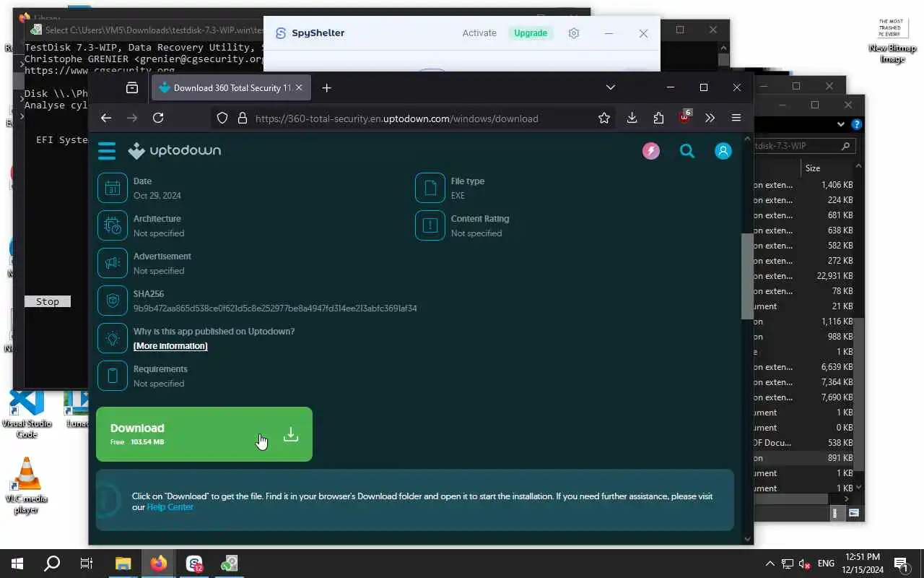Open SpyShelter settings gear

tap(574, 33)
